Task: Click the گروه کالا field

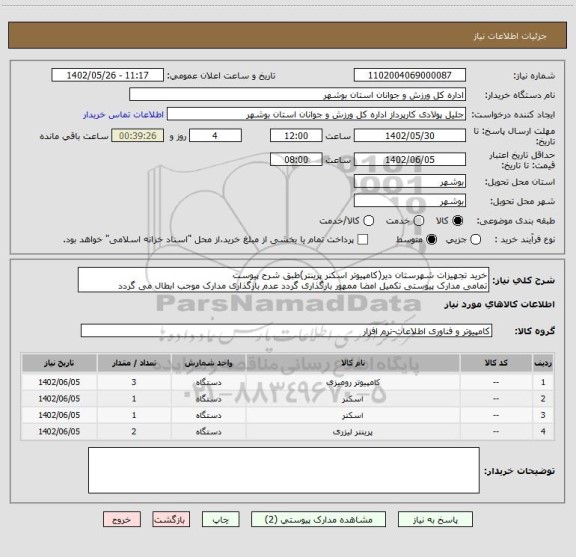Action: pyautogui.click(x=286, y=331)
